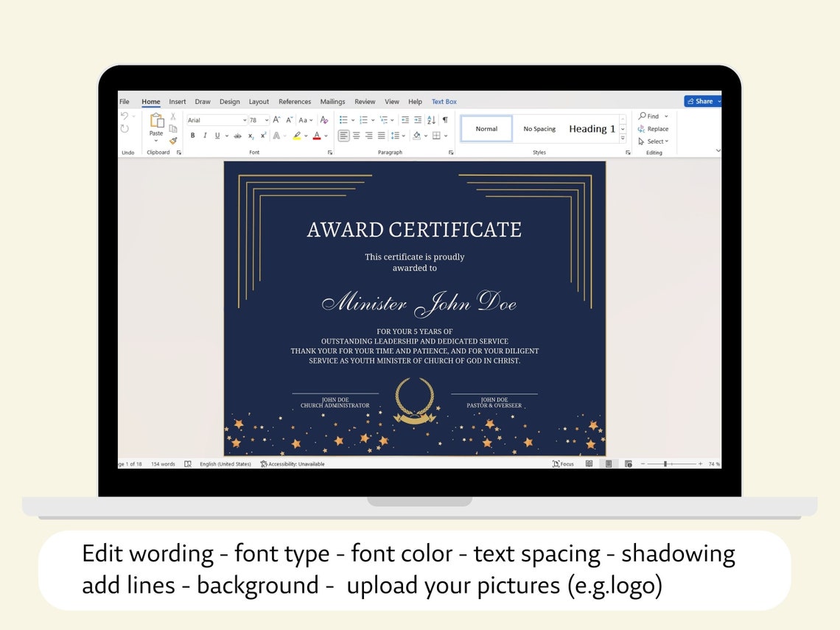Select the Heading 1 style
Image resolution: width=840 pixels, height=630 pixels.
tap(592, 128)
